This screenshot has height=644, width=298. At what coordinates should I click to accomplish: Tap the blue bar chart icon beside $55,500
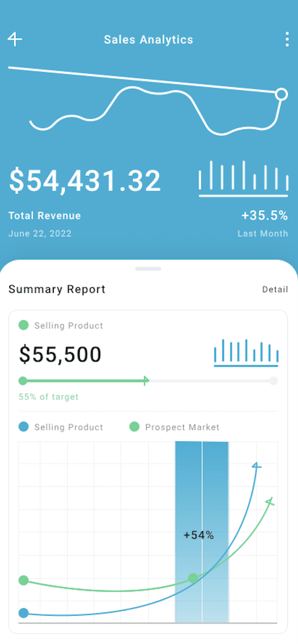tap(246, 353)
